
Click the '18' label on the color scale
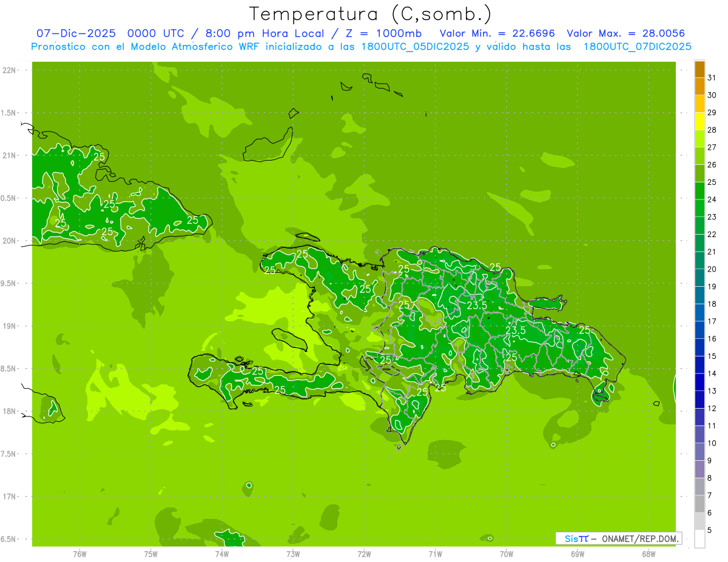[x=712, y=304]
